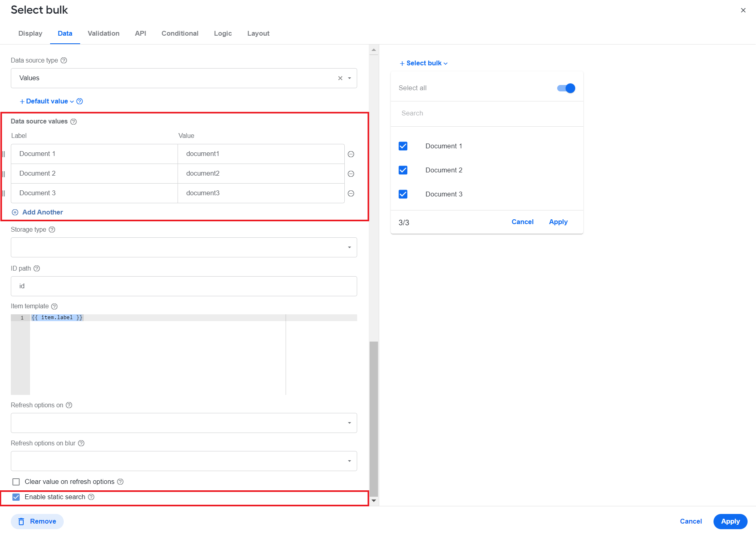Viewport: 756px width, 536px height.
Task: Click Cancel in the preview panel
Action: (x=522, y=222)
